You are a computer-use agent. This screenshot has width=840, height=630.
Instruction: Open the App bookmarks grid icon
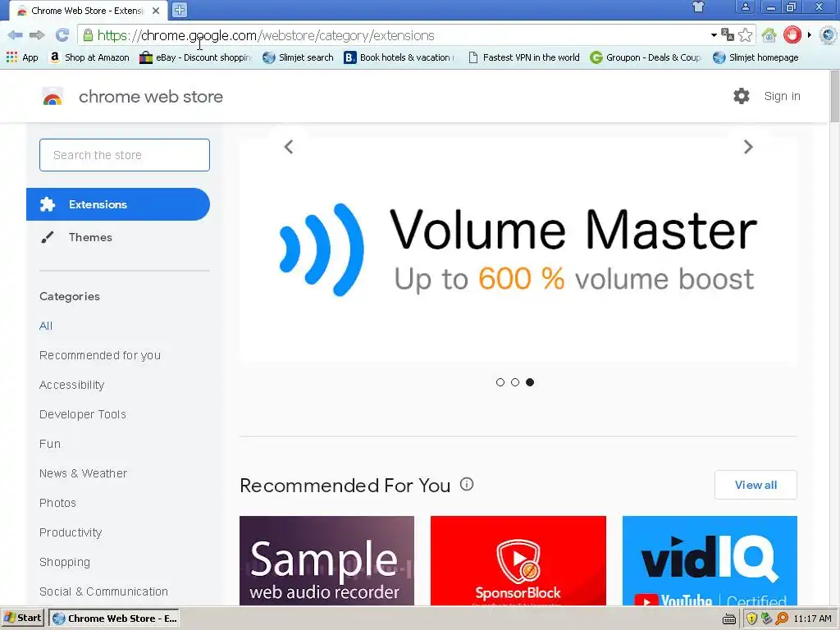[x=22, y=57]
